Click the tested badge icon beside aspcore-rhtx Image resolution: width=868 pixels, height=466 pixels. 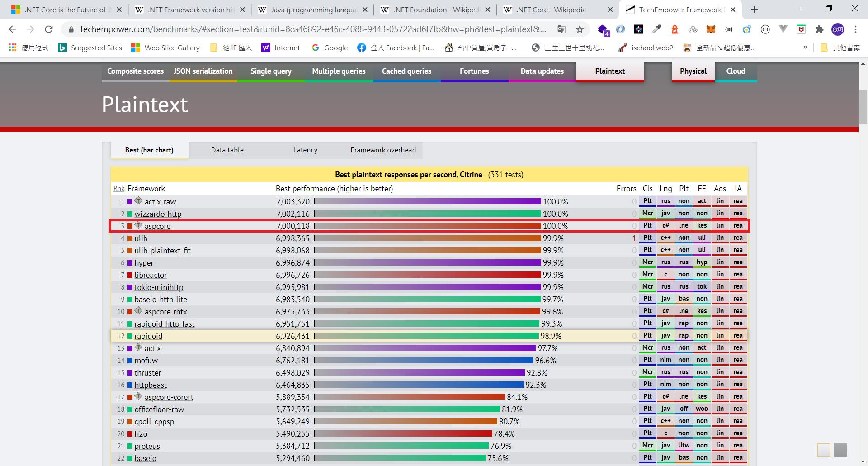pos(138,311)
